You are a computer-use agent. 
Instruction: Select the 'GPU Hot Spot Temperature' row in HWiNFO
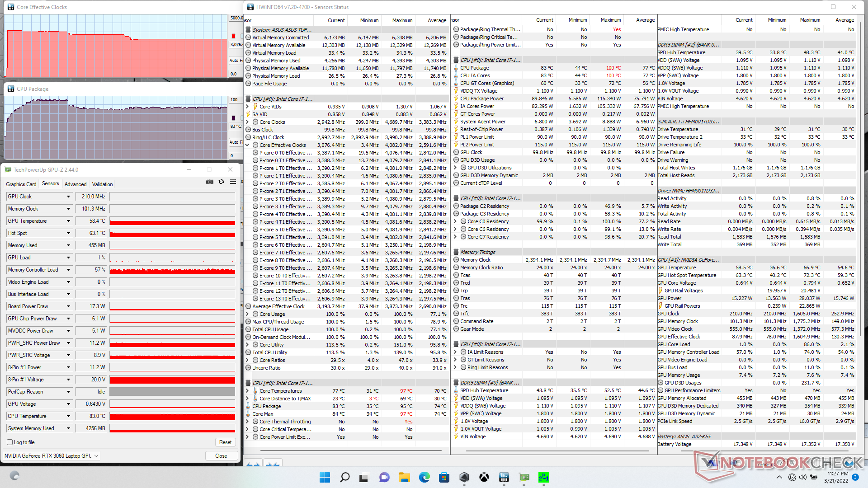point(756,275)
